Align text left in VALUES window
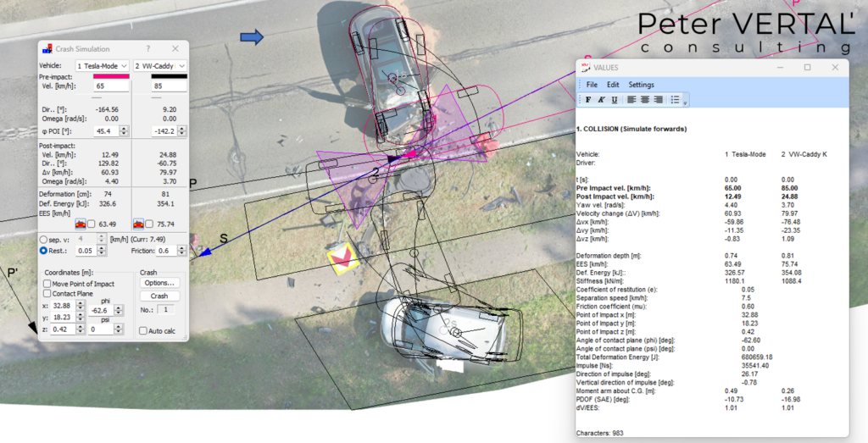868x443 pixels. (x=632, y=100)
